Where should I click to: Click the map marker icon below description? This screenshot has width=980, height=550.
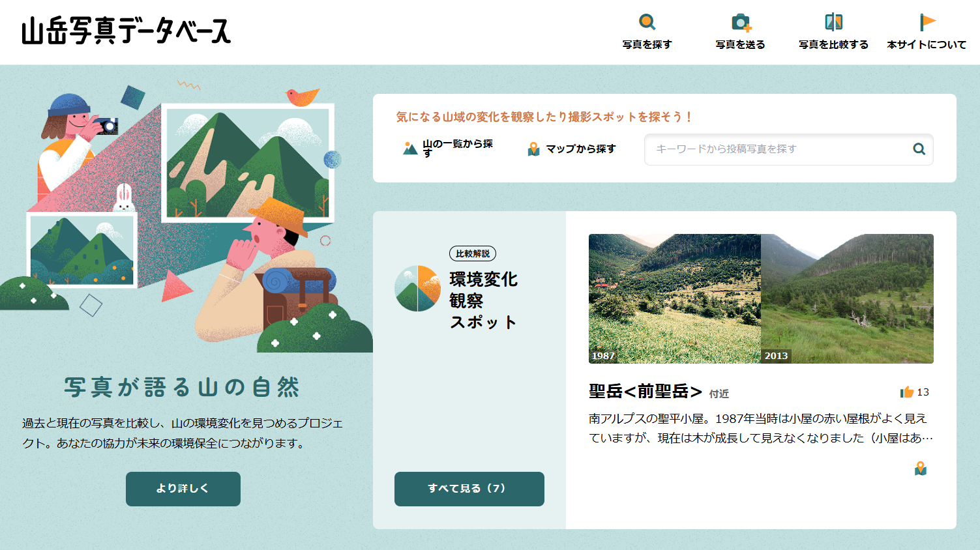[x=921, y=469]
